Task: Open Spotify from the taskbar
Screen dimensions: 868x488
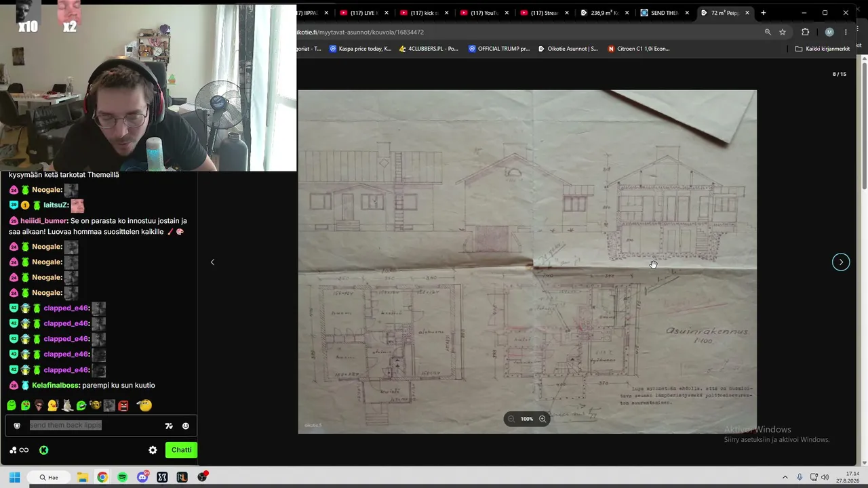Action: point(122,477)
